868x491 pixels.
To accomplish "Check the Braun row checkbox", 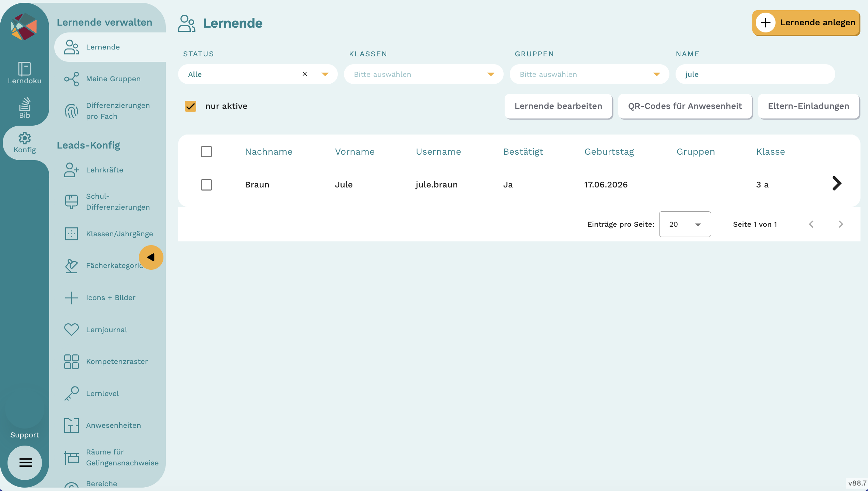I will 206,185.
